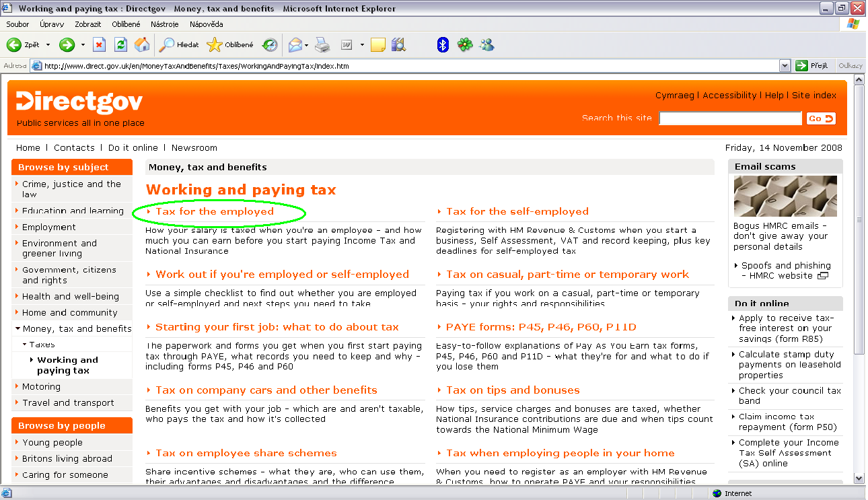Viewport: 868px width, 500px height.
Task: Open Do it online in top navigation
Action: point(133,148)
